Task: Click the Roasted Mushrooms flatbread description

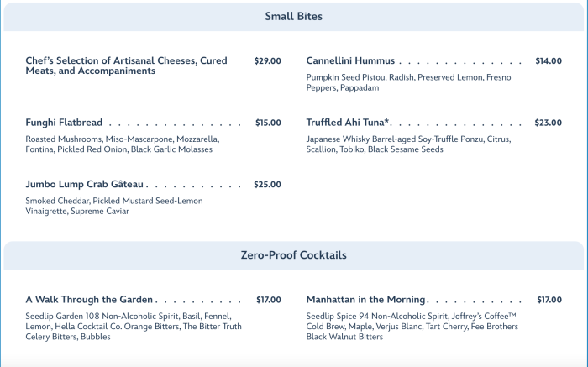Action: (123, 144)
